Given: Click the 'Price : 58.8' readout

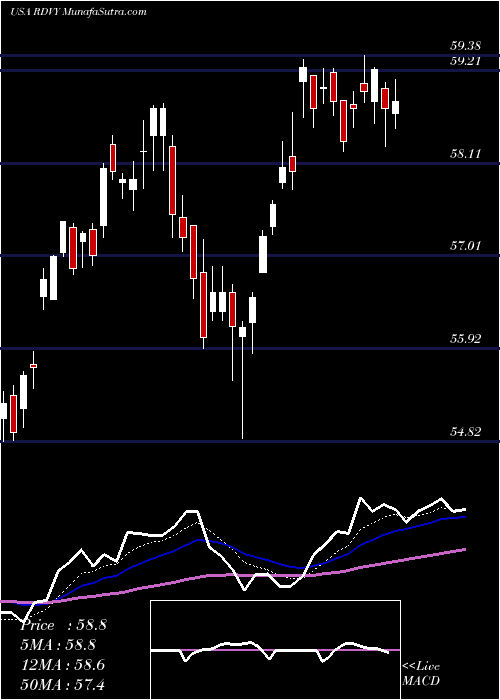Looking at the screenshot, I should [63, 625].
